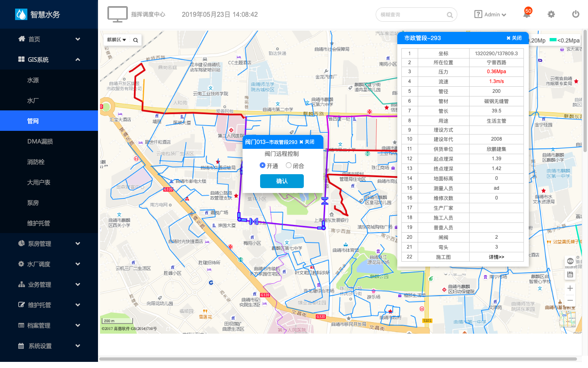Click the 系统设置 calendar icon in the sidebar
The height and width of the screenshot is (368, 588).
tap(21, 346)
